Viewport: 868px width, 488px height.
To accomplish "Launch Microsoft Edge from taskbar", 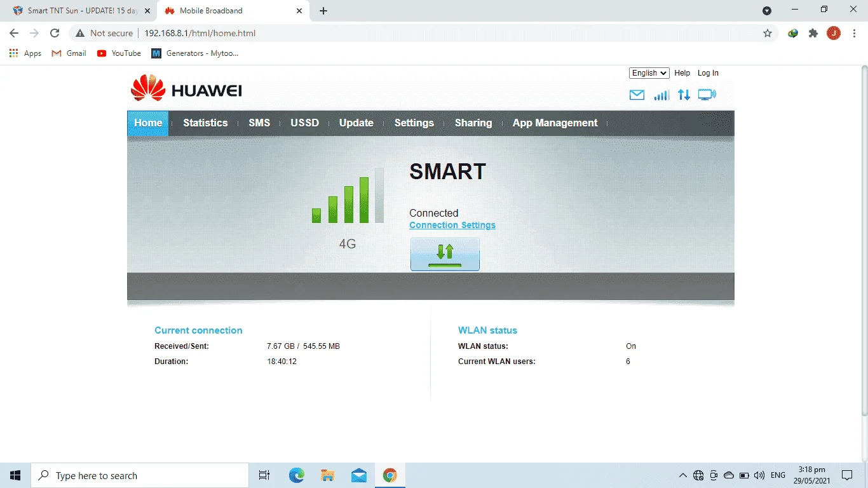I will coord(297,475).
